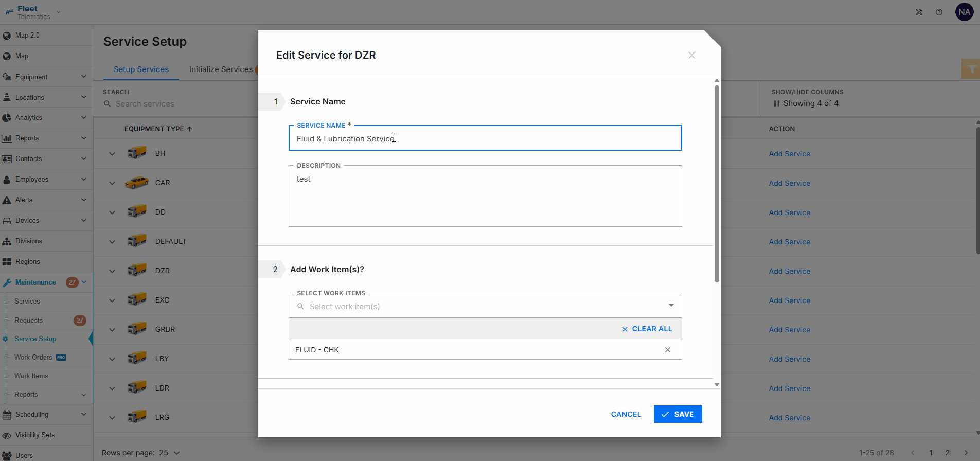Click Add Service for the LDR row
The image size is (980, 461).
click(789, 388)
